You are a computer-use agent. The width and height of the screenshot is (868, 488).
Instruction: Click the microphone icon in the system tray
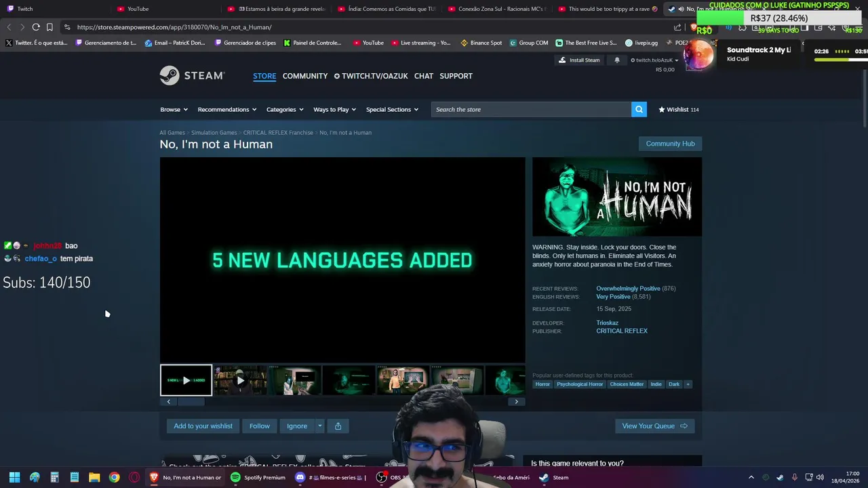[794, 477]
